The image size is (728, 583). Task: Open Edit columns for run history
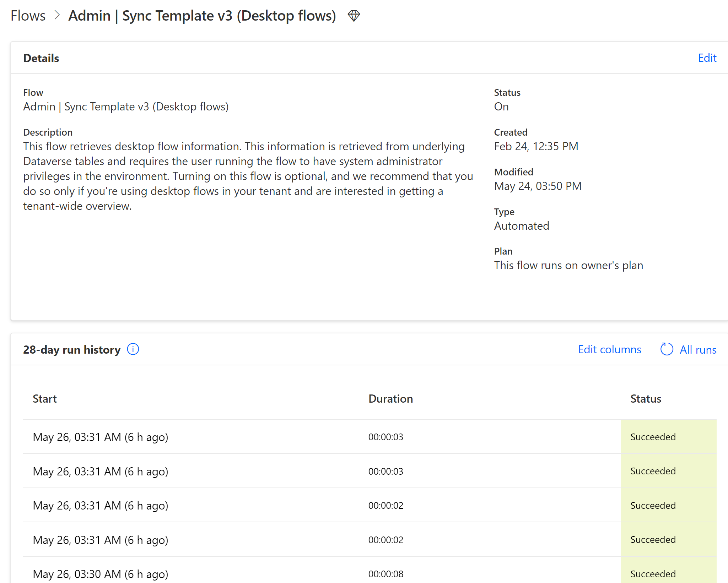click(609, 349)
